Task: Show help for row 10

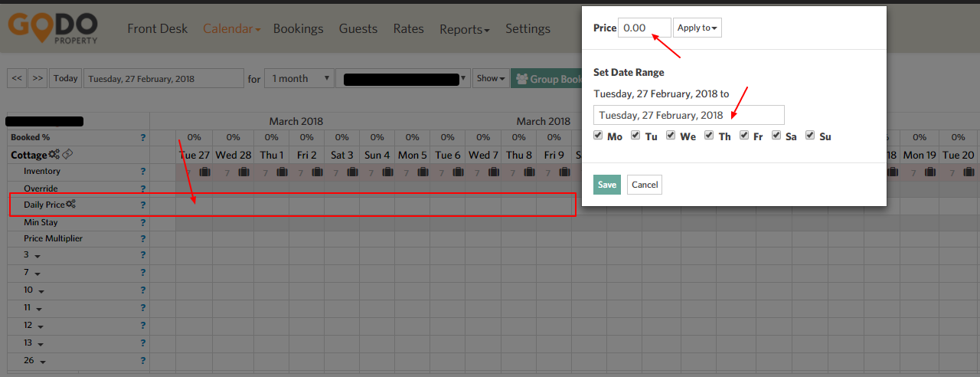Action: (x=142, y=290)
